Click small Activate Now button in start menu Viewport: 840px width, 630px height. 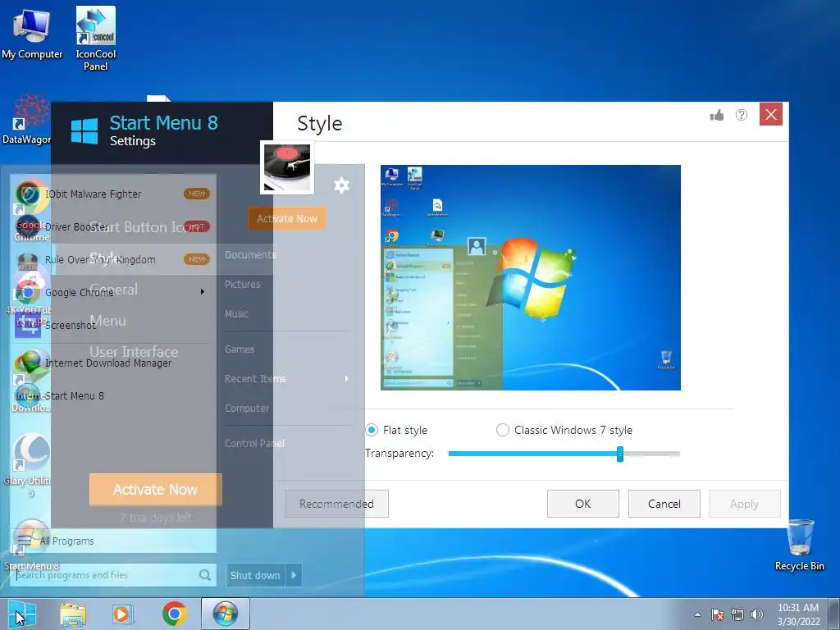pos(286,218)
